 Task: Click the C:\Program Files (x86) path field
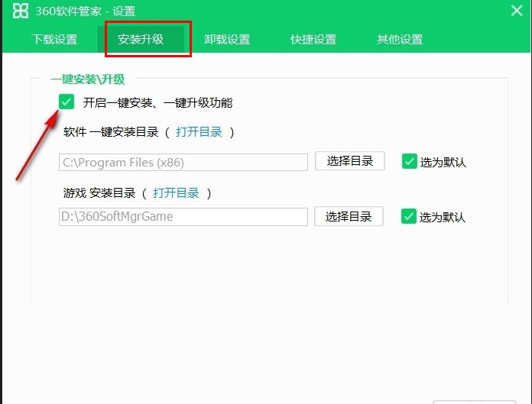183,162
